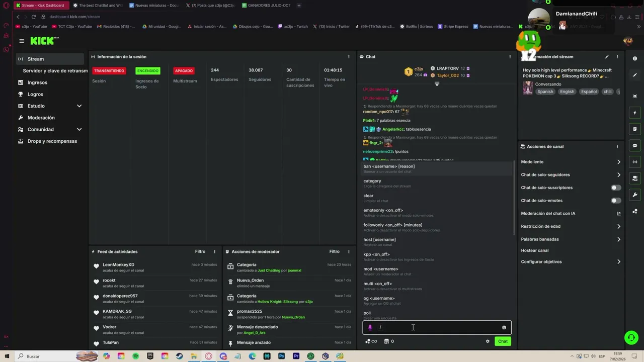The width and height of the screenshot is (644, 362).
Task: Select the host [username] command suggestion
Action: click(437, 242)
